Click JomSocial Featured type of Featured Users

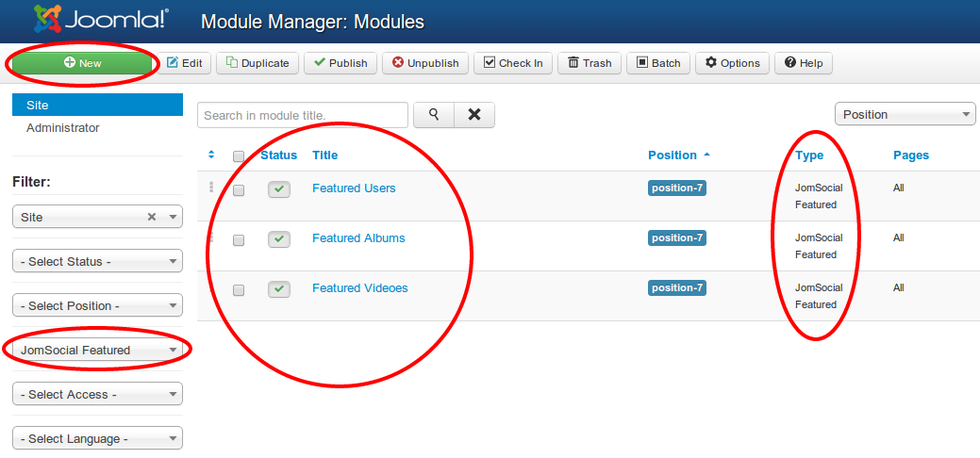(x=819, y=196)
